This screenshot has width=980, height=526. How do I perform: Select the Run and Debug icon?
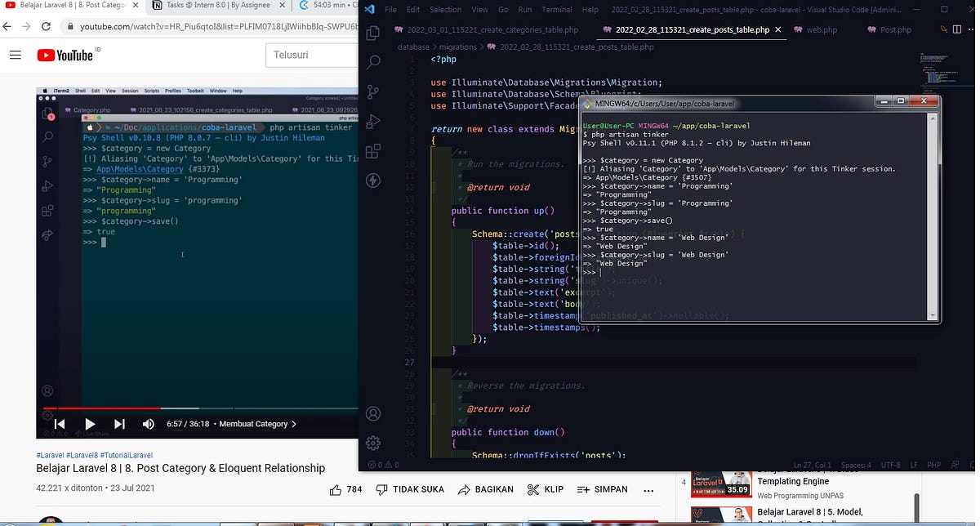(373, 121)
